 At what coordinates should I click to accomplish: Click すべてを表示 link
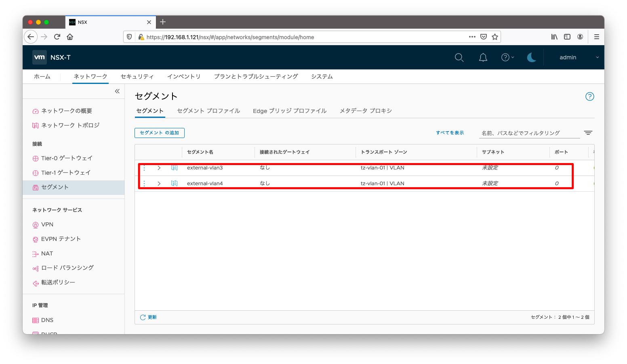(450, 133)
